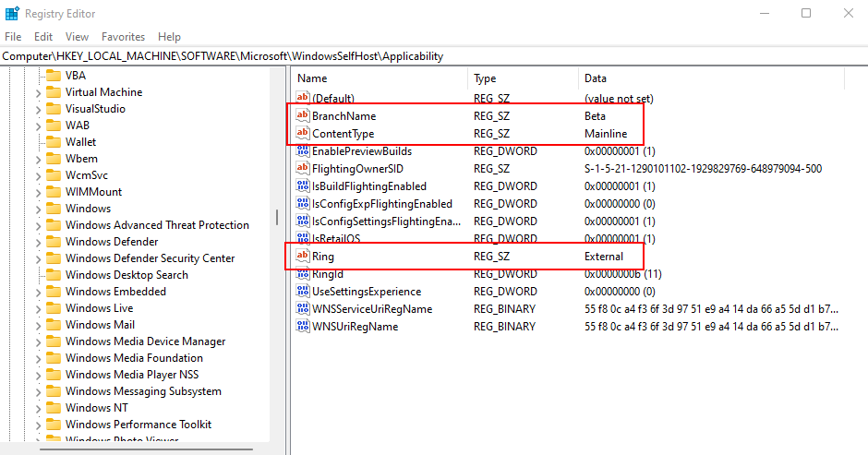
Task: Click the Windows NT folder icon
Action: click(x=54, y=407)
